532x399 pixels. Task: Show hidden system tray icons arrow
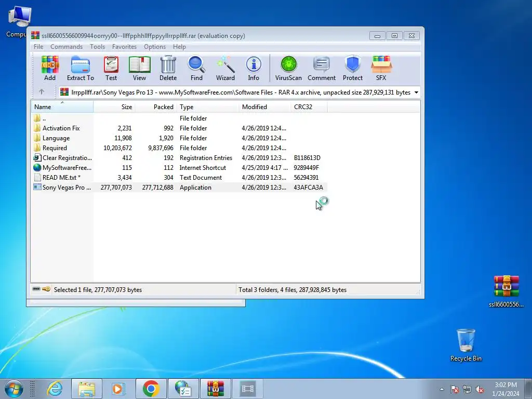pos(442,389)
